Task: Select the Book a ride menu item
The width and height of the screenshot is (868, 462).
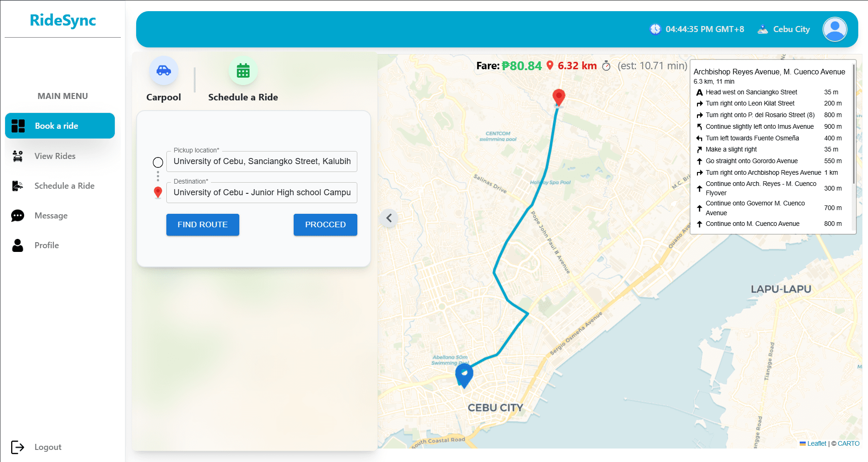Action: tap(59, 125)
